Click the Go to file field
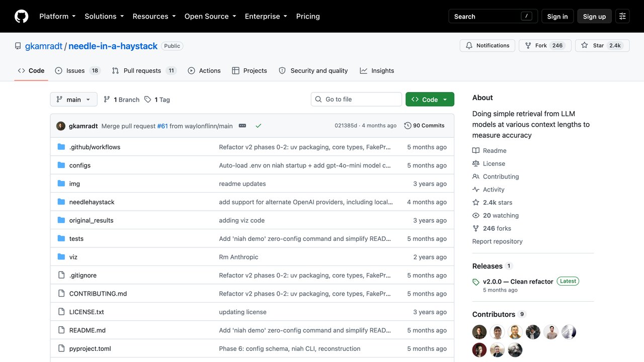 [x=356, y=100]
